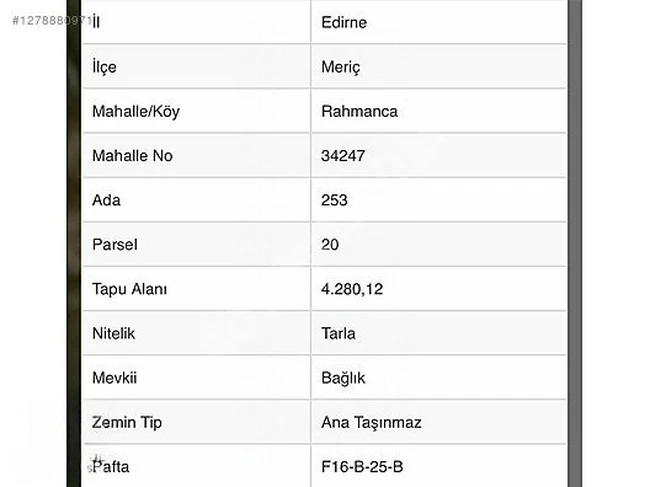Click the Parsel value 20

331,245
